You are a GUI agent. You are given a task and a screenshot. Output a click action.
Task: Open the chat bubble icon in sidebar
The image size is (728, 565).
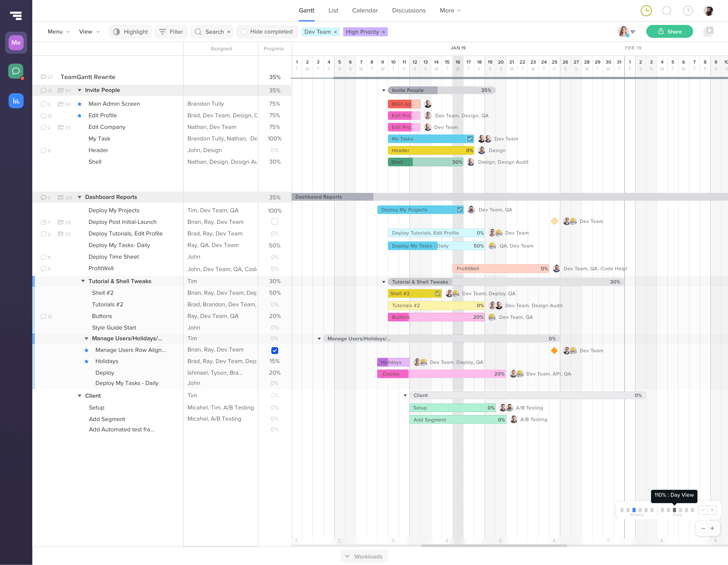pos(16,71)
